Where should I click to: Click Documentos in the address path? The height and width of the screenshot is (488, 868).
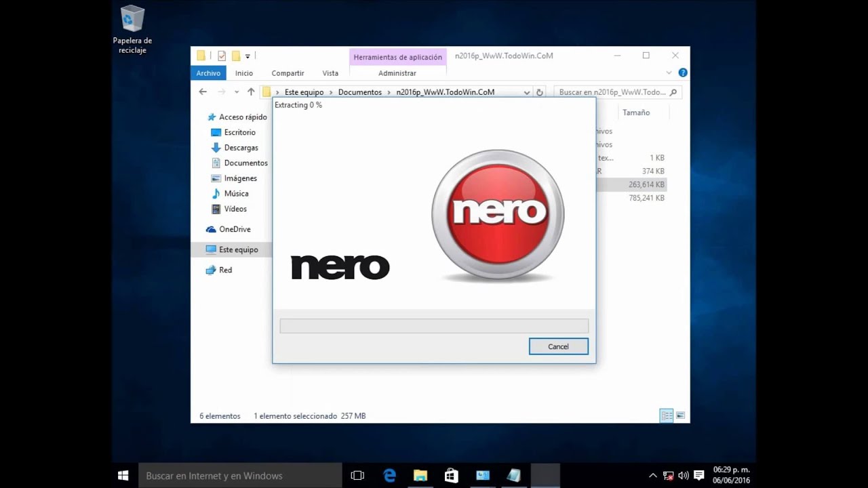click(x=360, y=92)
